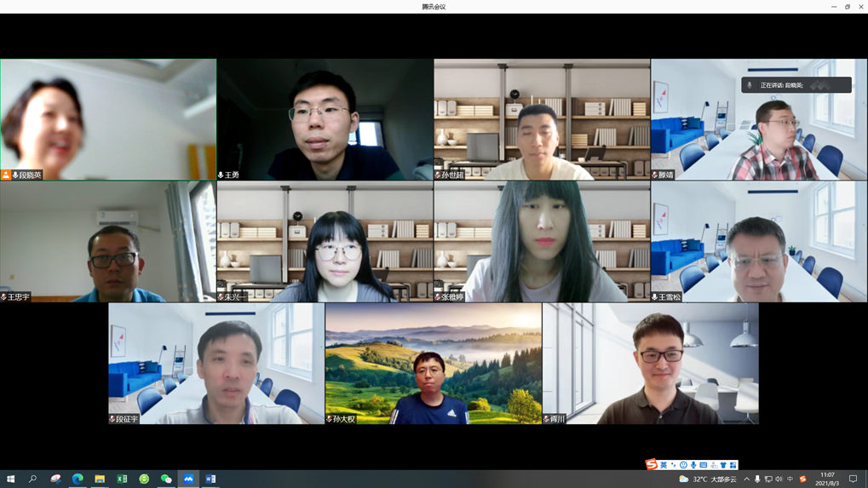868x488 pixels.
Task: Open the Sogou IME emoji panel
Action: [683, 466]
